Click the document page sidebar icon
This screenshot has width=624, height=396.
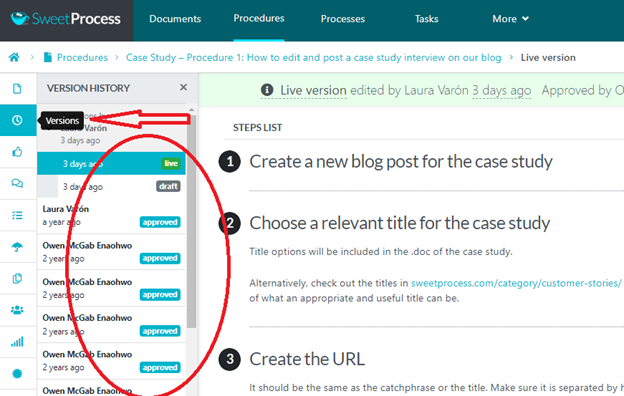coord(17,88)
